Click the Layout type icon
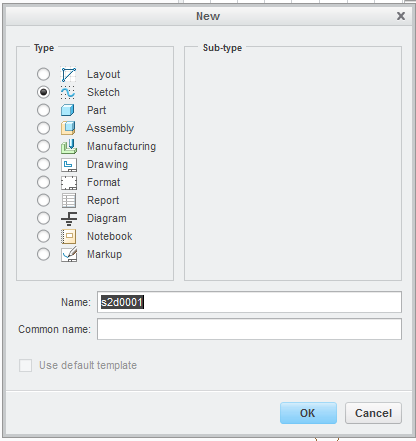The height and width of the screenshot is (441, 416). (x=69, y=74)
